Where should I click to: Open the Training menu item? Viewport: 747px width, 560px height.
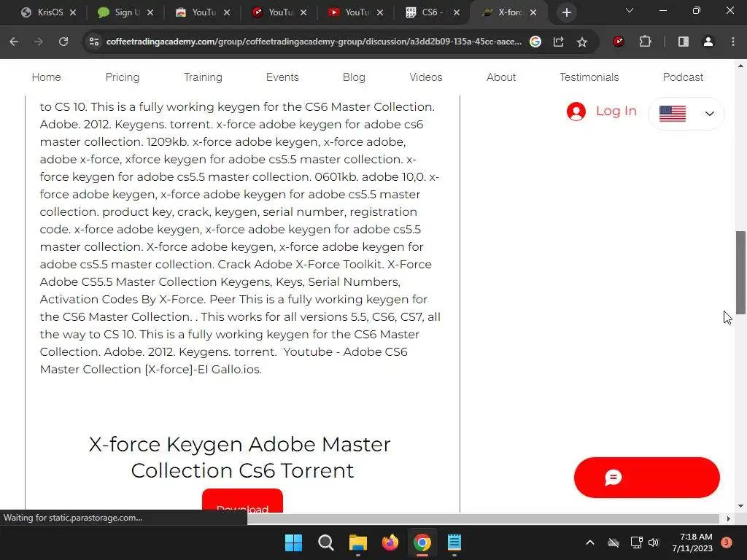coord(203,77)
